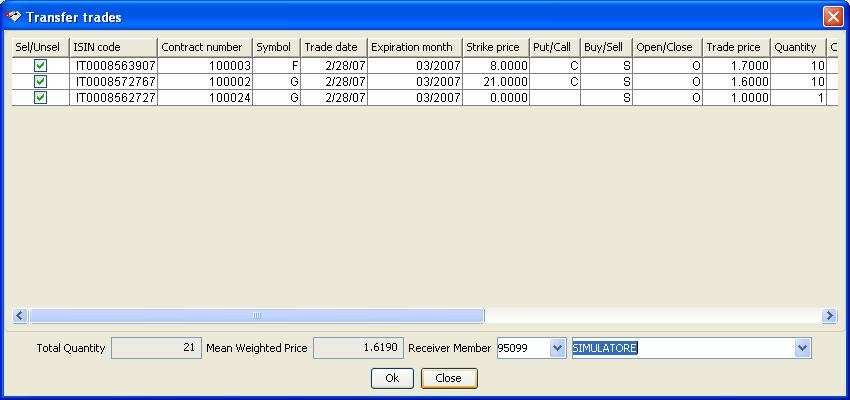Click the Mean Weighted Price field 1.6190
The image size is (850, 400).
coord(358,348)
